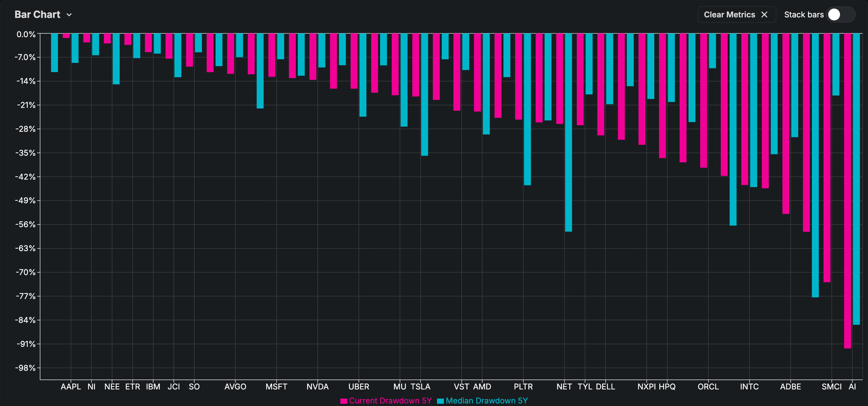This screenshot has width=868, height=406.
Task: Click the INTC ticker label
Action: pyautogui.click(x=749, y=387)
